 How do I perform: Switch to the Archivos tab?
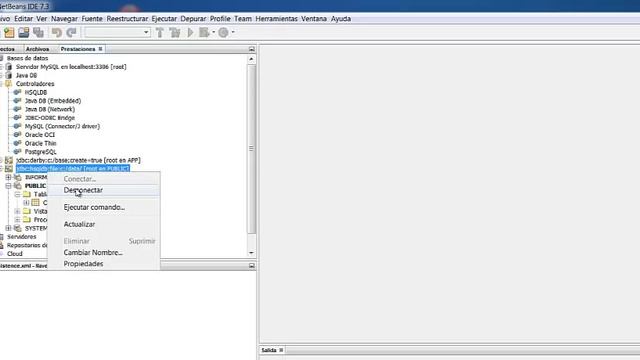(38, 49)
